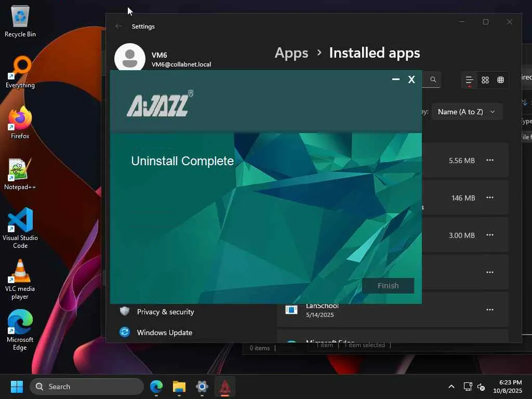Close the AJAZZ uninstaller dialog
This screenshot has width=532, height=399.
[x=411, y=79]
